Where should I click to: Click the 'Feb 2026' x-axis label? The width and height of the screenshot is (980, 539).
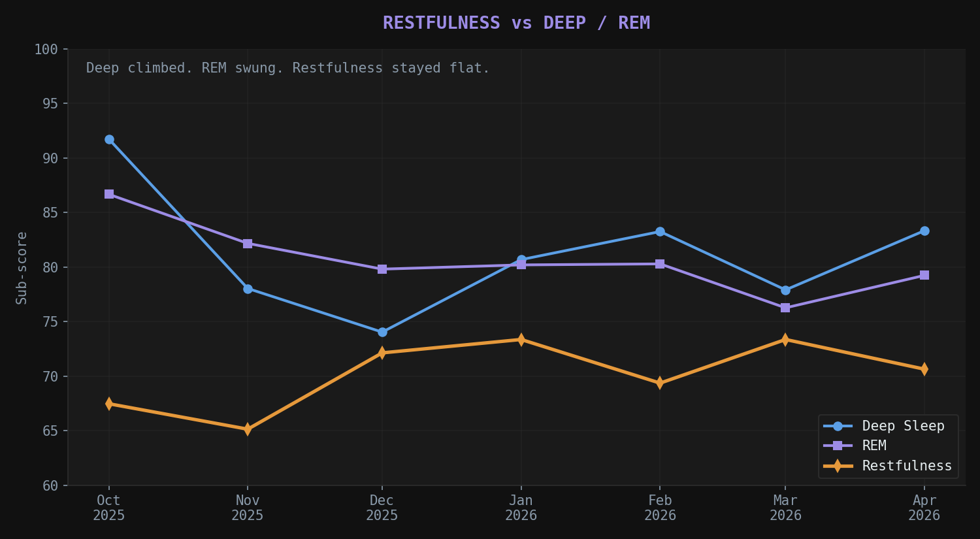coord(660,508)
